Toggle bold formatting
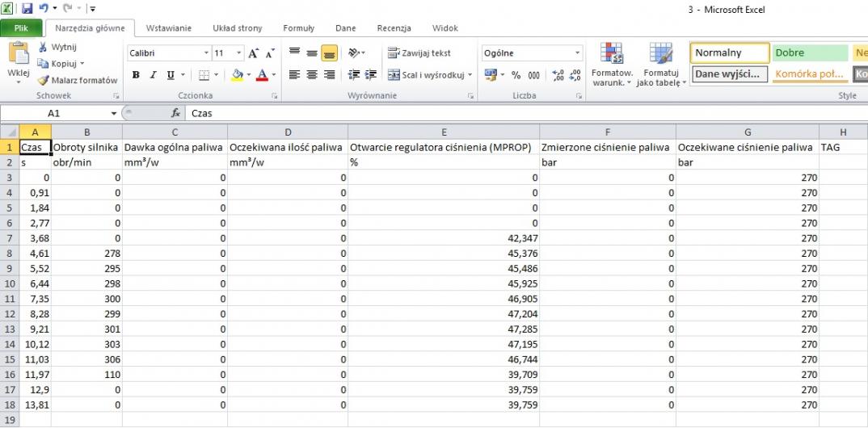 point(136,75)
